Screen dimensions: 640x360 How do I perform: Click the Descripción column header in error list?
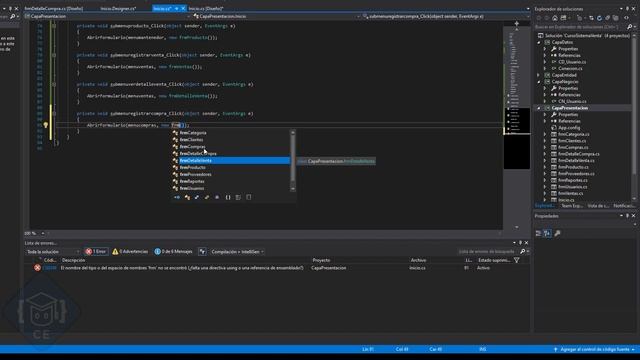click(x=73, y=260)
